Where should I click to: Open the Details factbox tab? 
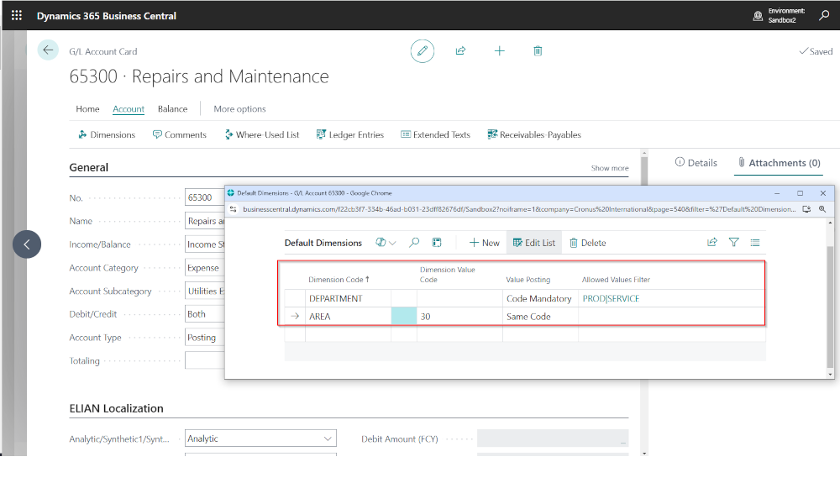pos(696,163)
